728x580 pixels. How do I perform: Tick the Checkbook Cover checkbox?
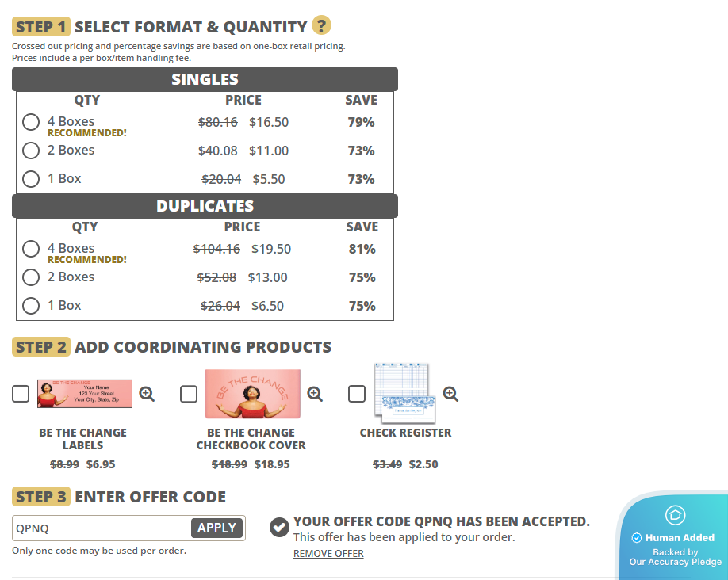(189, 394)
